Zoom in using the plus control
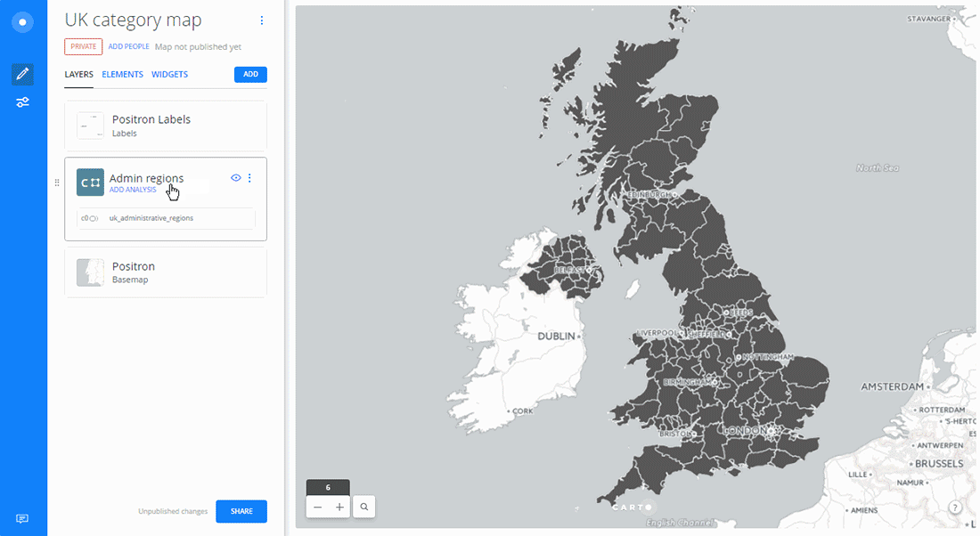This screenshot has height=536, width=980. point(340,506)
